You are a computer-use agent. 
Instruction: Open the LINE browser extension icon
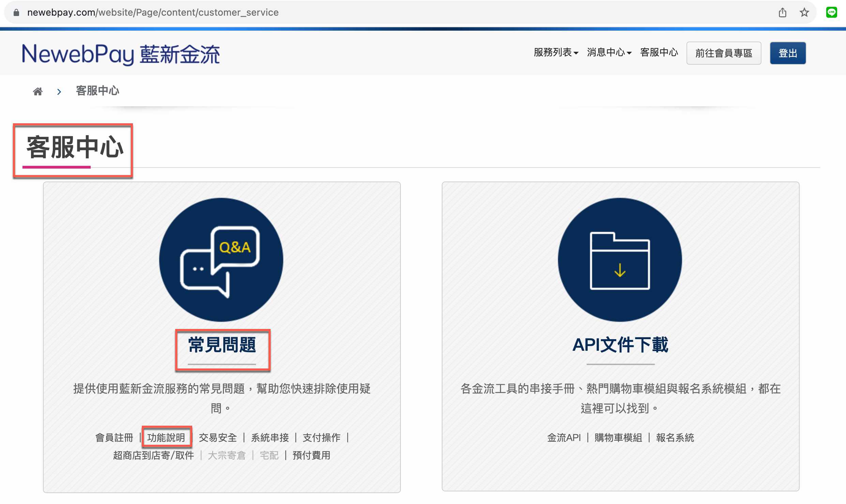832,13
